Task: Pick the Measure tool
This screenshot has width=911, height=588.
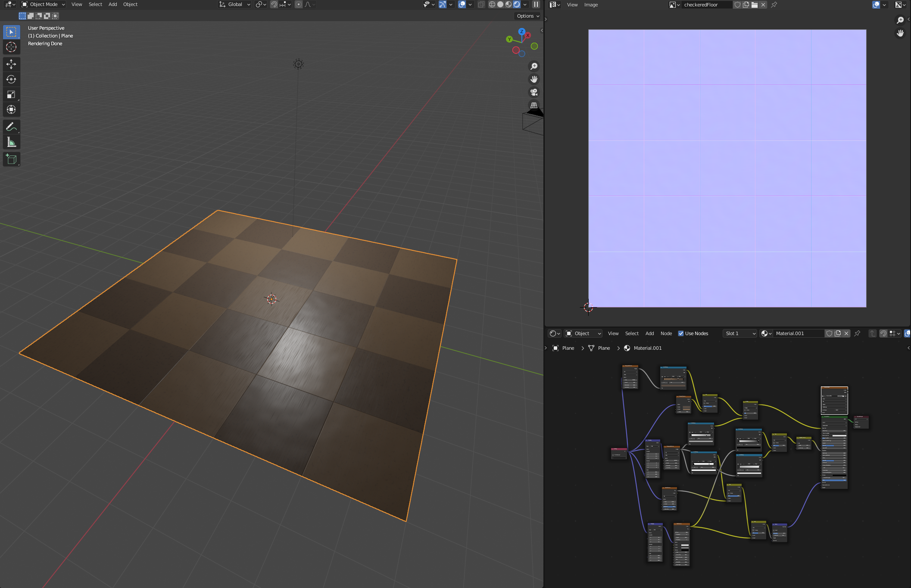Action: 11,142
